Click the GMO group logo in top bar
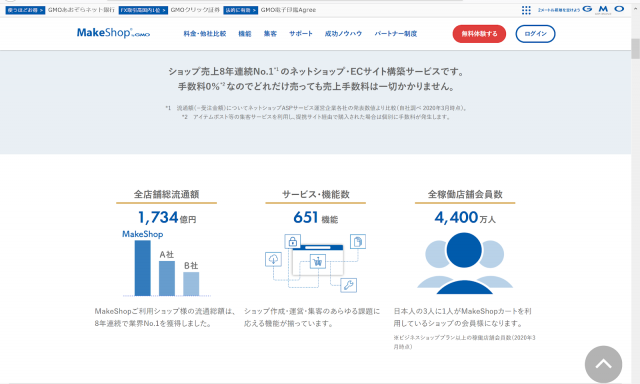The image size is (640, 384). 603,9
